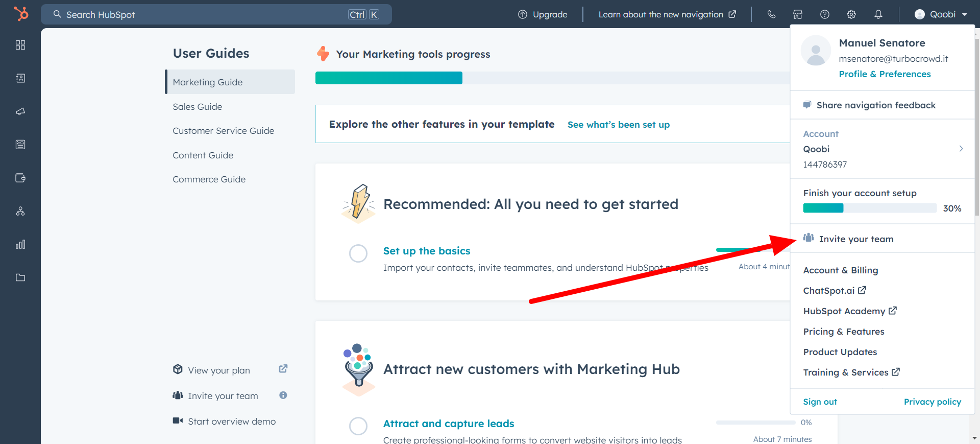
Task: Open the Notifications bell icon
Action: (x=878, y=14)
